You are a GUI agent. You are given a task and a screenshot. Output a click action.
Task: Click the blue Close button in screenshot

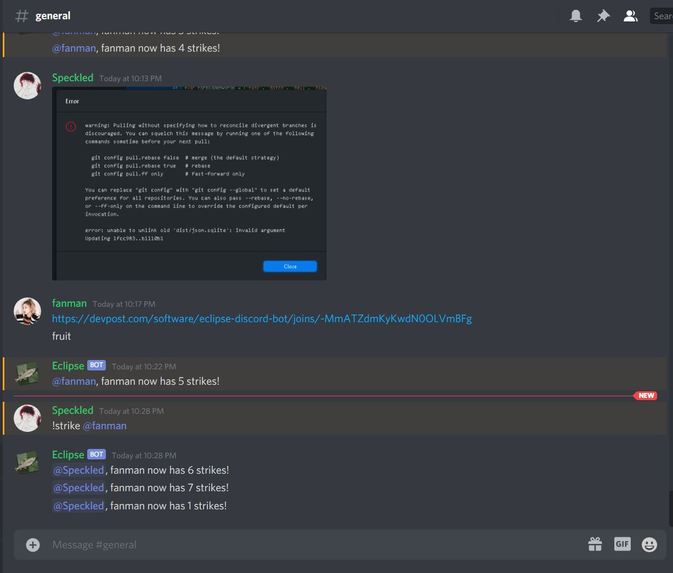(290, 266)
